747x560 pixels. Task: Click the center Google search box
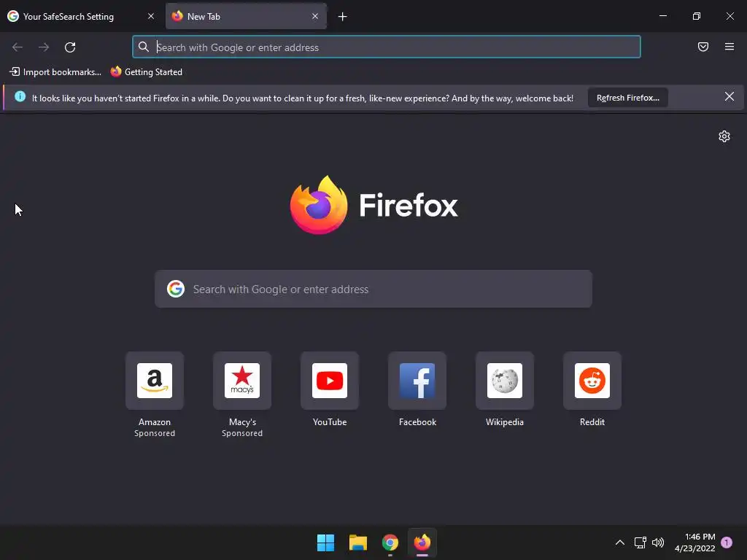tap(373, 289)
